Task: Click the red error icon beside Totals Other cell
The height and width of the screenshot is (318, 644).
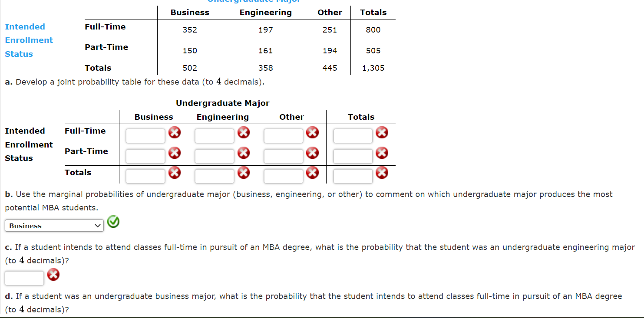Action: coord(313,172)
